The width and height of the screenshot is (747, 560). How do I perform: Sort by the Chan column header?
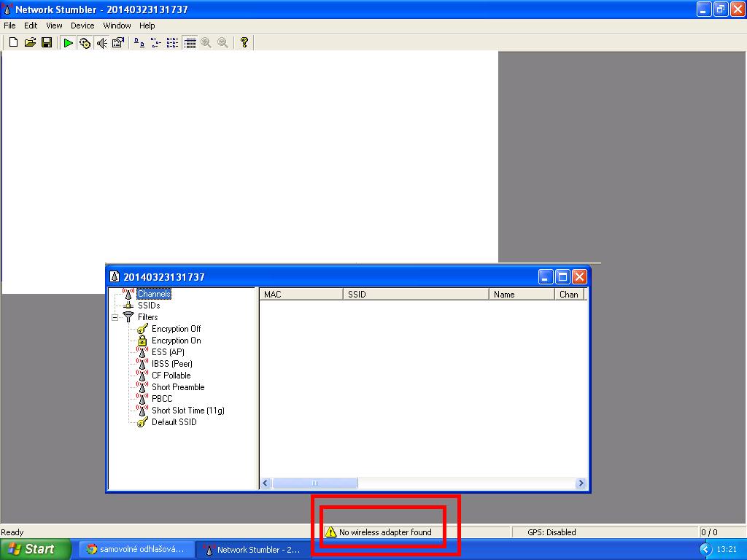[x=569, y=295]
